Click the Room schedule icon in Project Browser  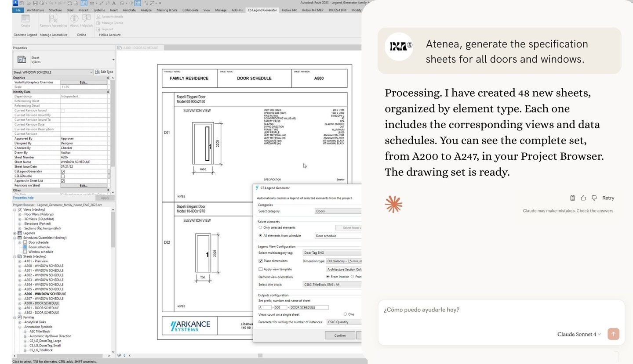point(25,247)
